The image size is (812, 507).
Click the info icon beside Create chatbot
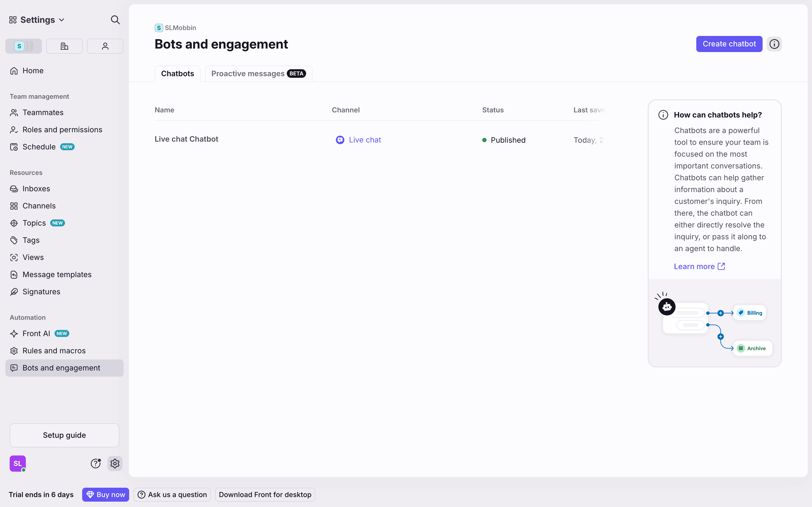coord(774,44)
